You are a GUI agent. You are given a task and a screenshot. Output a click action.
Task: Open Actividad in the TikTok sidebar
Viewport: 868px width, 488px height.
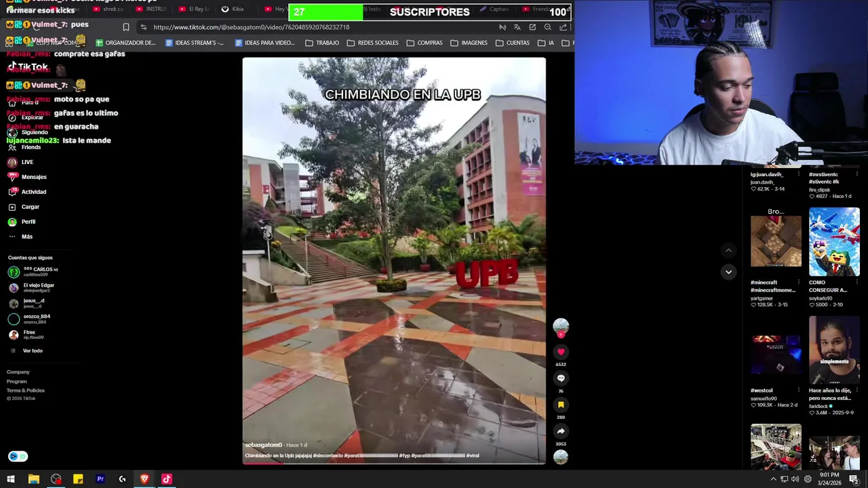[27, 192]
